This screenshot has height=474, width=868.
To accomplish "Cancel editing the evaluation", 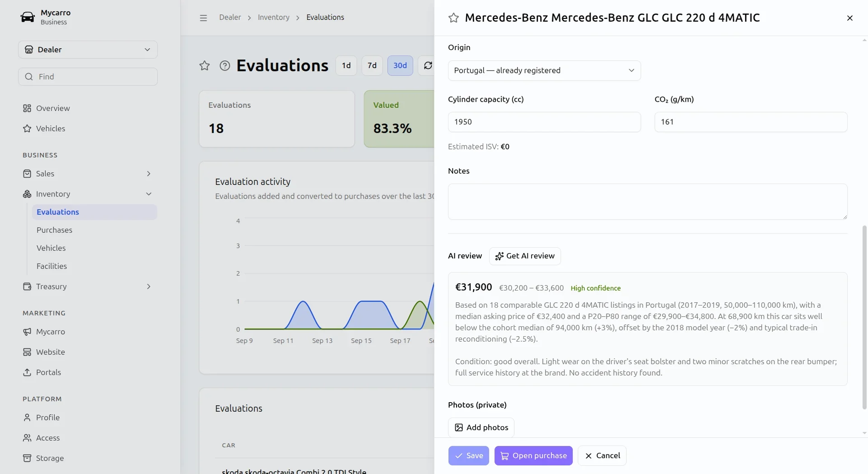I will [602, 455].
